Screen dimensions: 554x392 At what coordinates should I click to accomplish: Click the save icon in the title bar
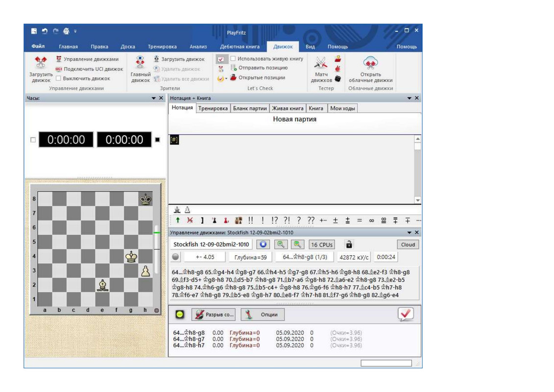[34, 31]
